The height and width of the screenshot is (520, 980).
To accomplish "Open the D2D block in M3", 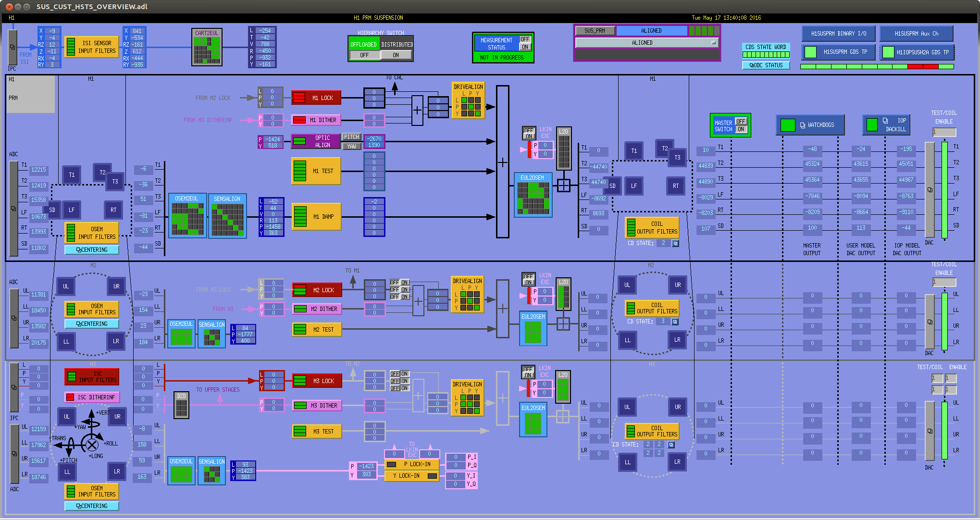I will point(181,405).
